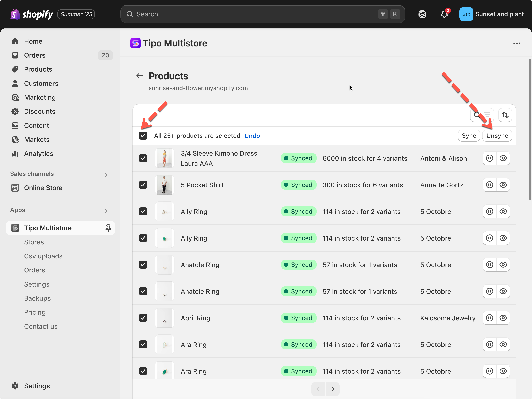
Task: Navigate to Analytics in the sidebar
Action: click(38, 153)
